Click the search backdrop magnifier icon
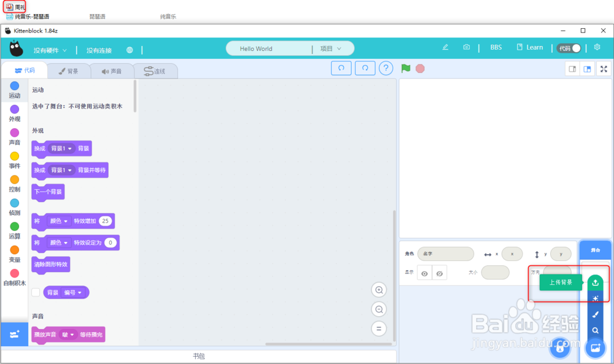The image size is (614, 364). point(595,330)
